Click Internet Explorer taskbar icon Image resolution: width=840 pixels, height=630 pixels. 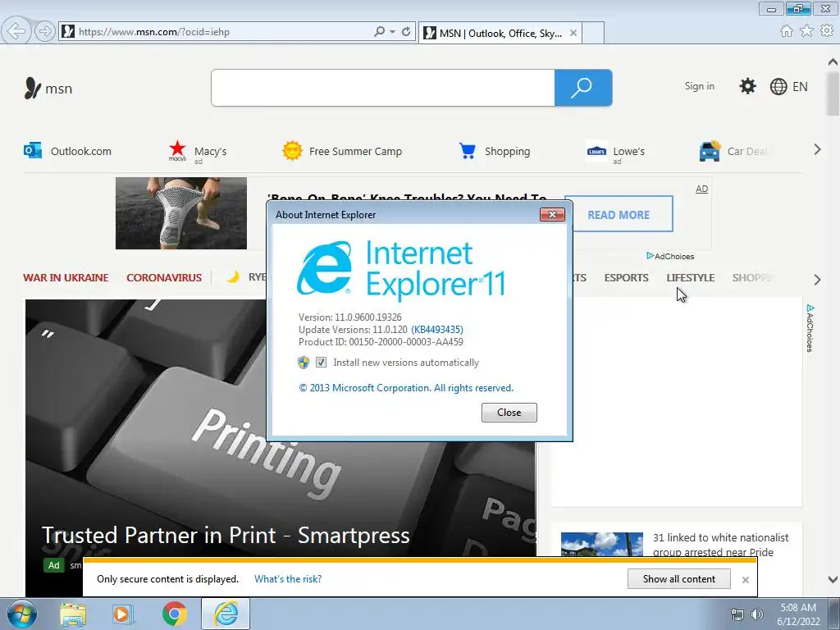point(226,614)
